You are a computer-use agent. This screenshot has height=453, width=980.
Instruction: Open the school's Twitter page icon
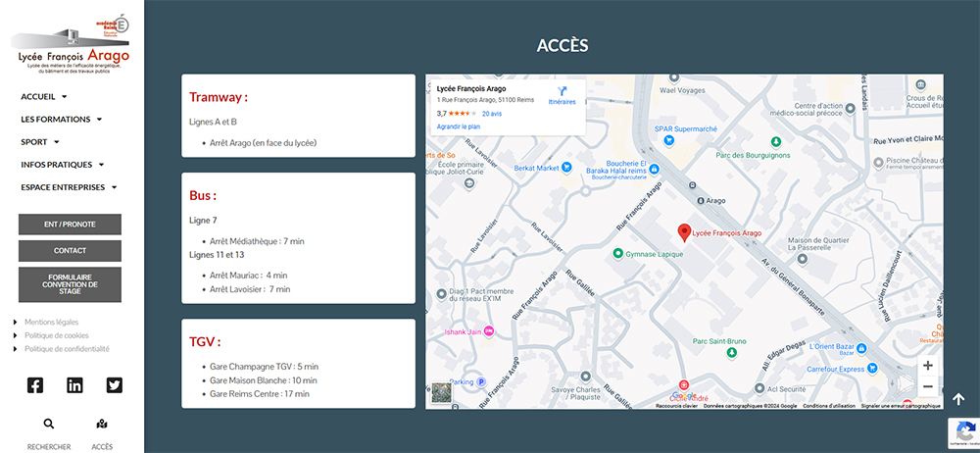pos(115,384)
